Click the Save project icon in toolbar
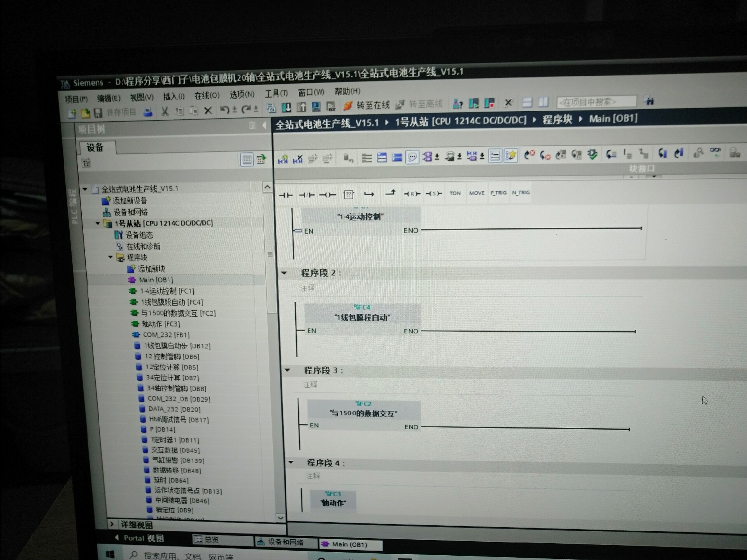The image size is (747, 560). coord(99,113)
